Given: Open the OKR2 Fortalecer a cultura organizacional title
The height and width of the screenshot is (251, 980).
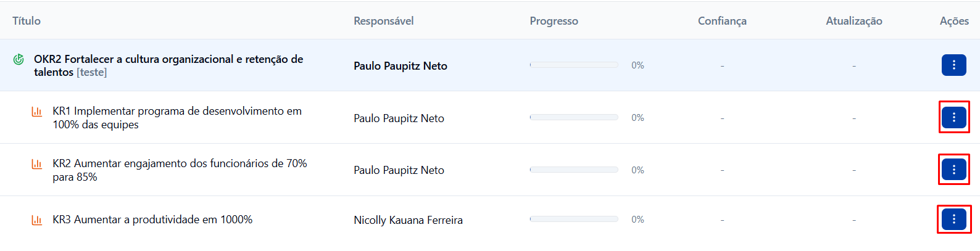Looking at the screenshot, I should click(168, 65).
